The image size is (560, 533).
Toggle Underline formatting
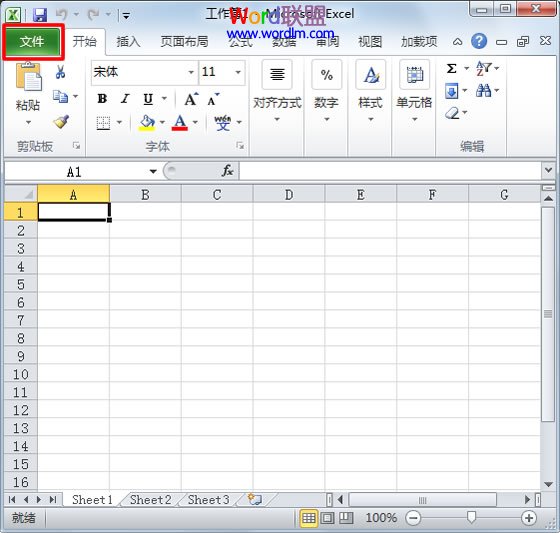pos(148,99)
